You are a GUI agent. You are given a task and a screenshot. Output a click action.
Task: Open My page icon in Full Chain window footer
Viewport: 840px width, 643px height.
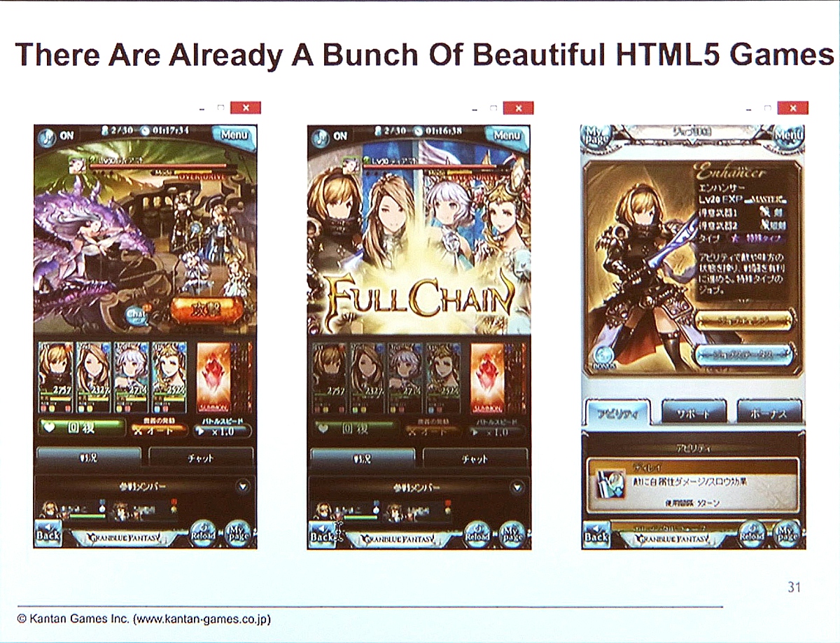[512, 534]
